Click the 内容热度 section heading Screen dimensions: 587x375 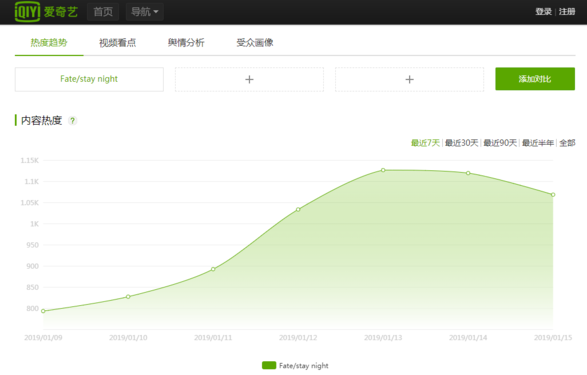(41, 121)
